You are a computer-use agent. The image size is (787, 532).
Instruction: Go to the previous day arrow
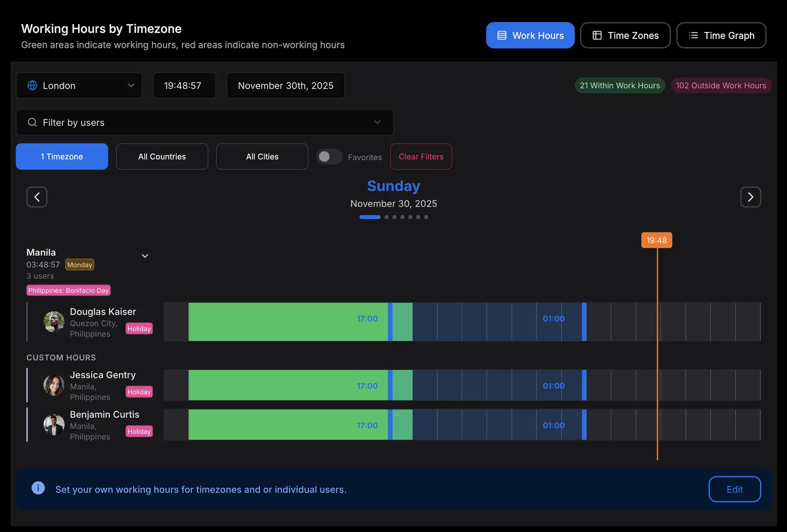37,197
